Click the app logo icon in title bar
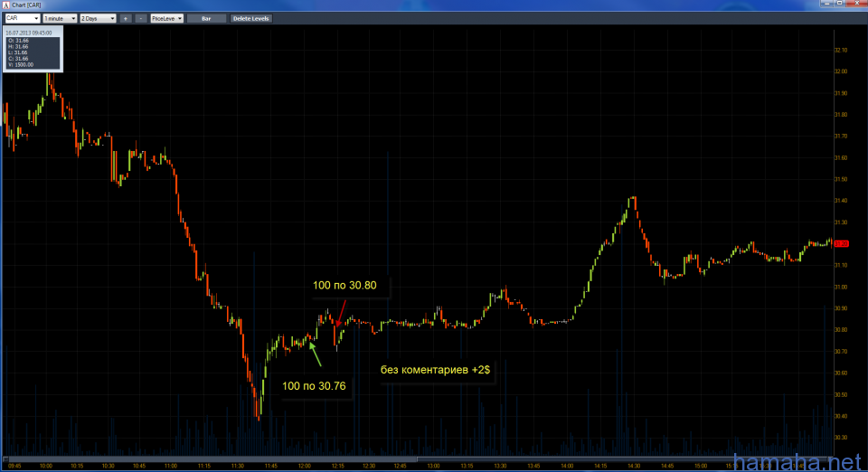The image size is (868, 472). tap(5, 5)
